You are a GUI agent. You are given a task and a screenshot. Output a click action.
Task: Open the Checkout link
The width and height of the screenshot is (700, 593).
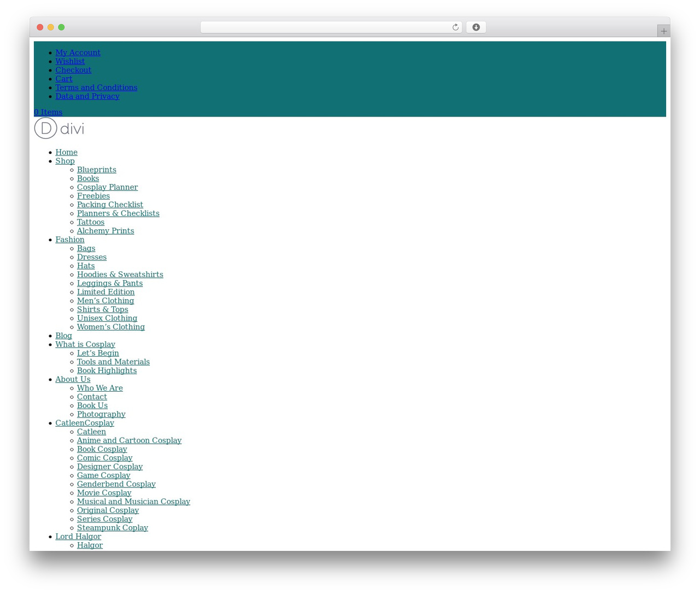pyautogui.click(x=73, y=70)
